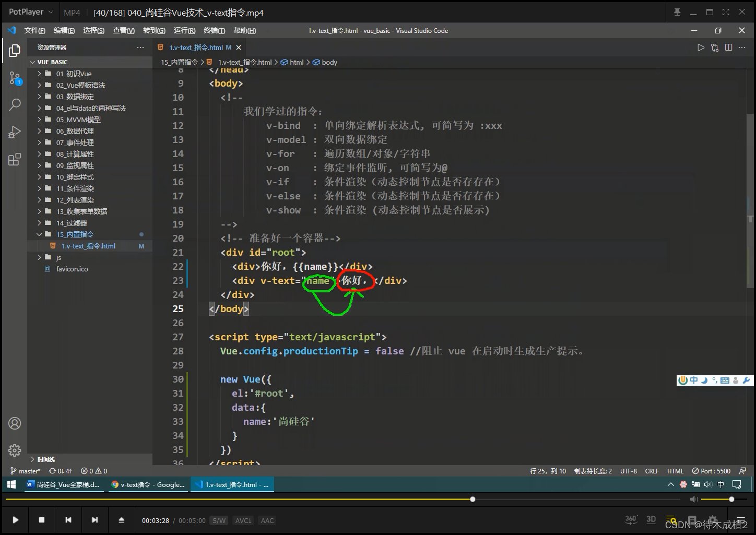Open the notification center icon
Viewport: 756px width, 535px height.
(737, 484)
